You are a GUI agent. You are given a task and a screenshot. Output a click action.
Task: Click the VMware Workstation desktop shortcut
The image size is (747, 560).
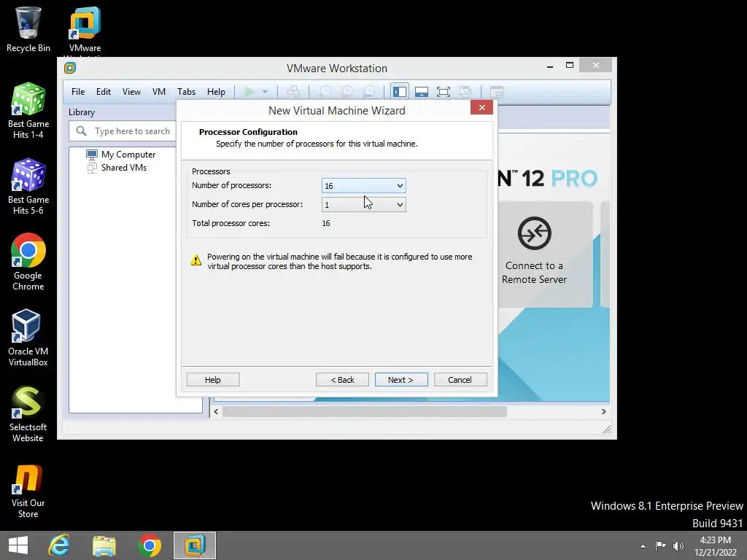(85, 29)
